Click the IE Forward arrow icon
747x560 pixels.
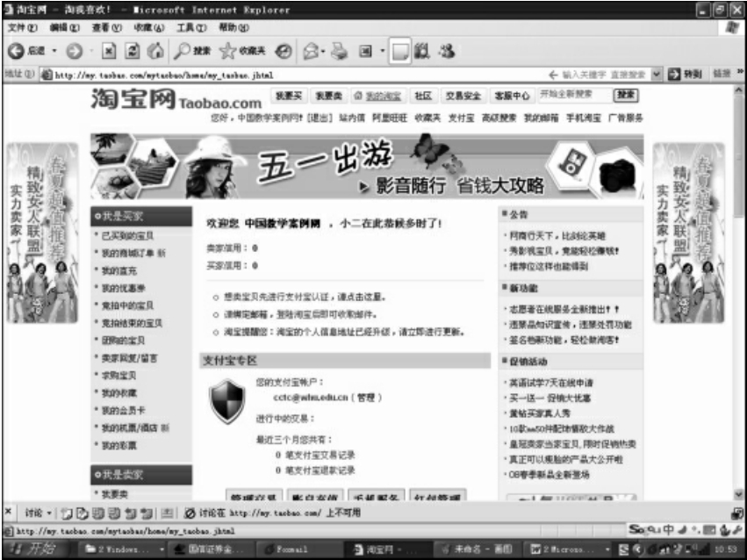[x=74, y=51]
